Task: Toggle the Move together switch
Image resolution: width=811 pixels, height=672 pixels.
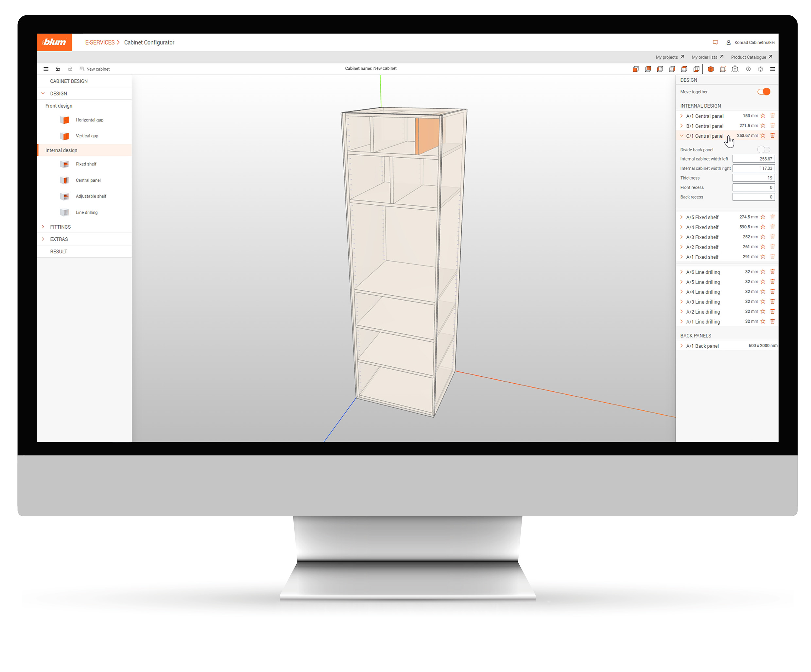Action: 764,92
